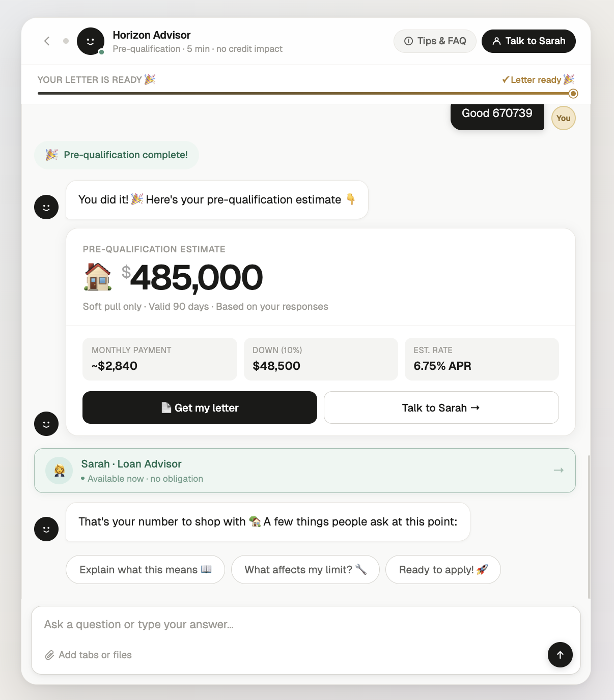This screenshot has height=700, width=614.
Task: Click Talk to Sarah below the estimate
Action: [x=441, y=407]
